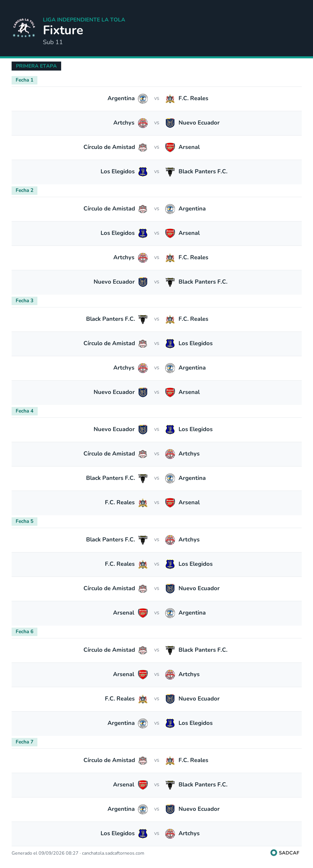Click Artchys crest in Fecha 1 match
The height and width of the screenshot is (868, 313).
point(143,123)
